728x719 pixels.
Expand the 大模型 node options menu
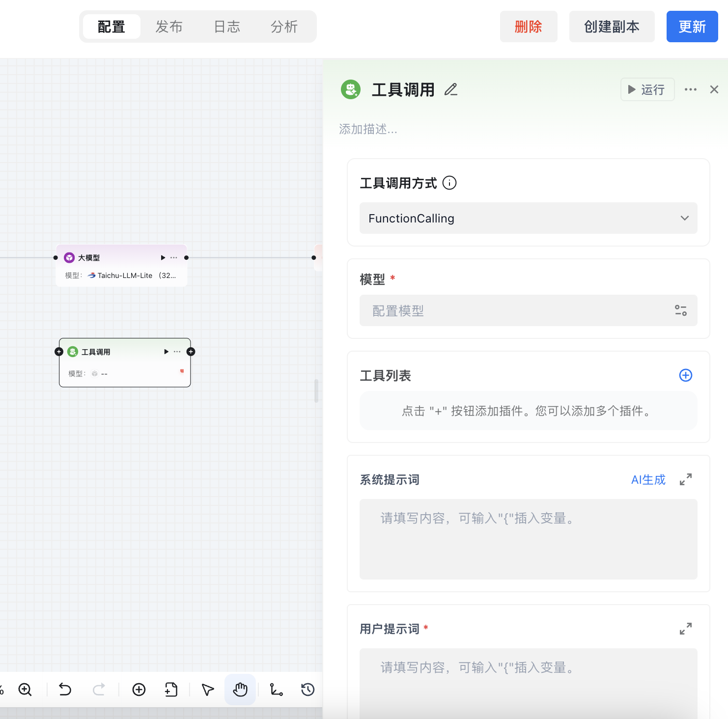point(173,257)
